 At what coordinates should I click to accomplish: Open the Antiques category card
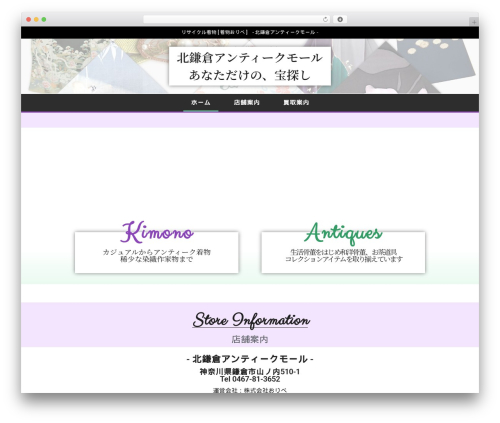pos(343,252)
